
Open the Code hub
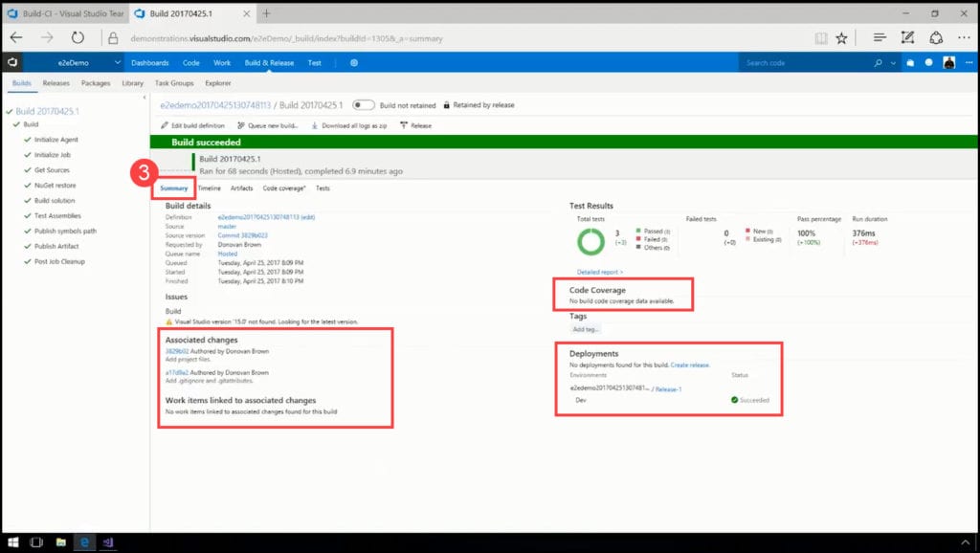(x=191, y=63)
